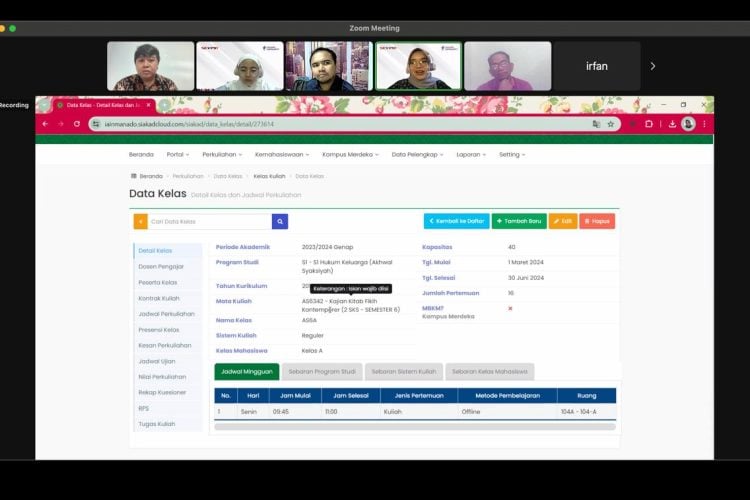Image resolution: width=750 pixels, height=500 pixels.
Task: Open browser downloads icon
Action: [671, 124]
